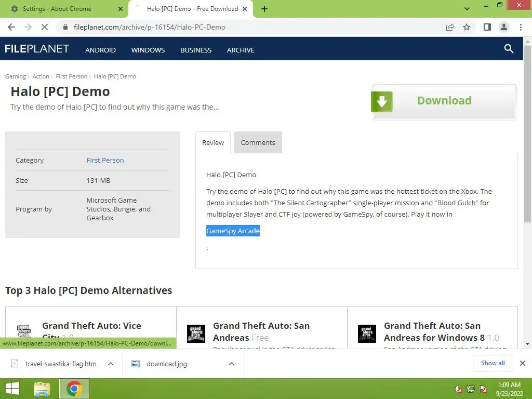Close the Halo [PC] Demo tab
This screenshot has height=399, width=532.
coord(245,9)
